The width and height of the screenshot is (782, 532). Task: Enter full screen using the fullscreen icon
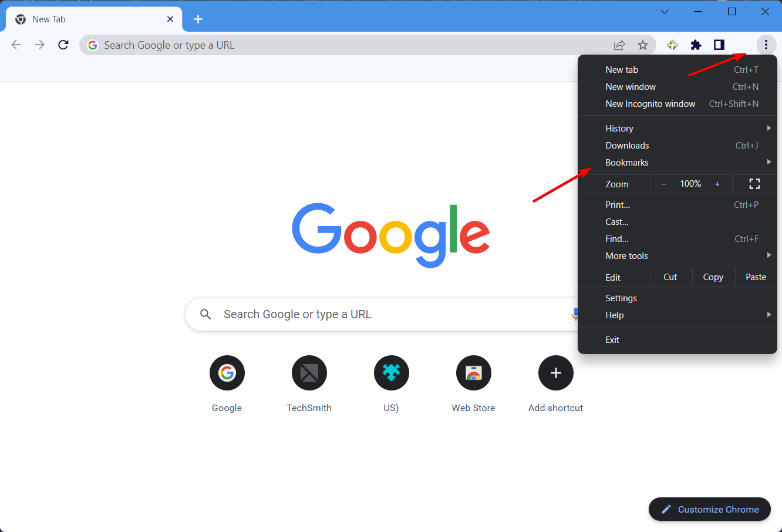[754, 184]
